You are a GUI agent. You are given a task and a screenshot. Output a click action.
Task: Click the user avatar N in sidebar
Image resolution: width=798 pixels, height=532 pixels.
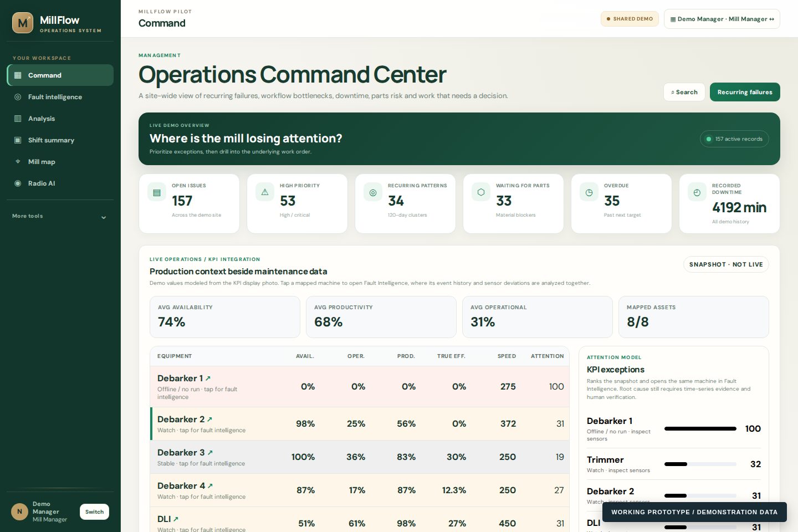[19, 511]
